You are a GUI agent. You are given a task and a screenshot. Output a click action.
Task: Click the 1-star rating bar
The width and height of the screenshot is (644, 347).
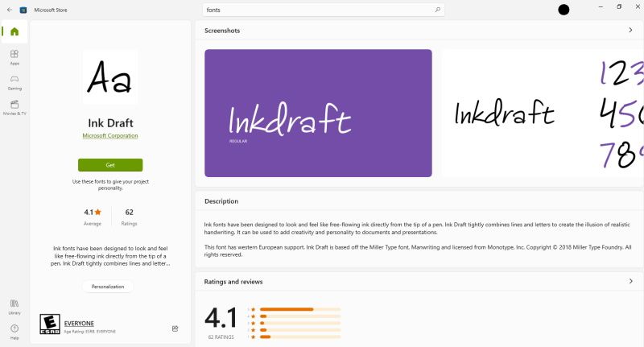300,337
